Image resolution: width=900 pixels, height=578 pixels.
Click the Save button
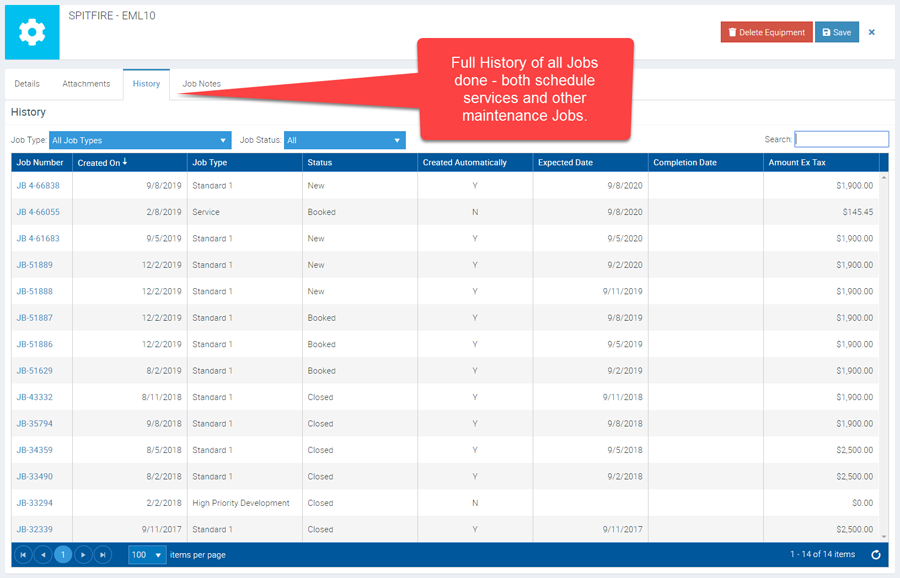[x=836, y=32]
